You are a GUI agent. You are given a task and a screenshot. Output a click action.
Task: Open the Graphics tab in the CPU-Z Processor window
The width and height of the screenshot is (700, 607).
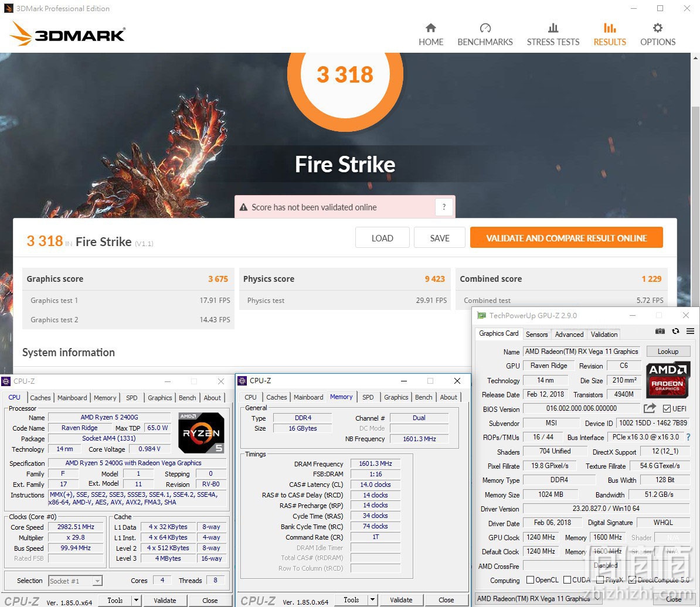(160, 398)
